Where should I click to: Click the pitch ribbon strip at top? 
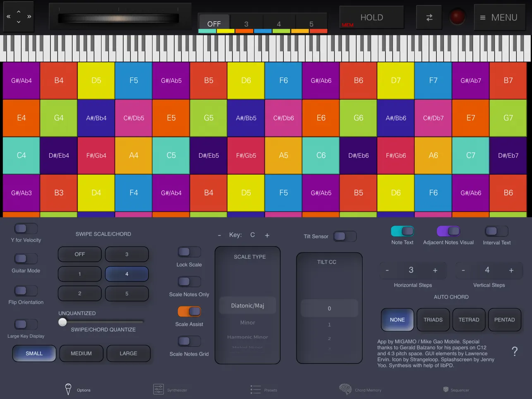pos(118,18)
